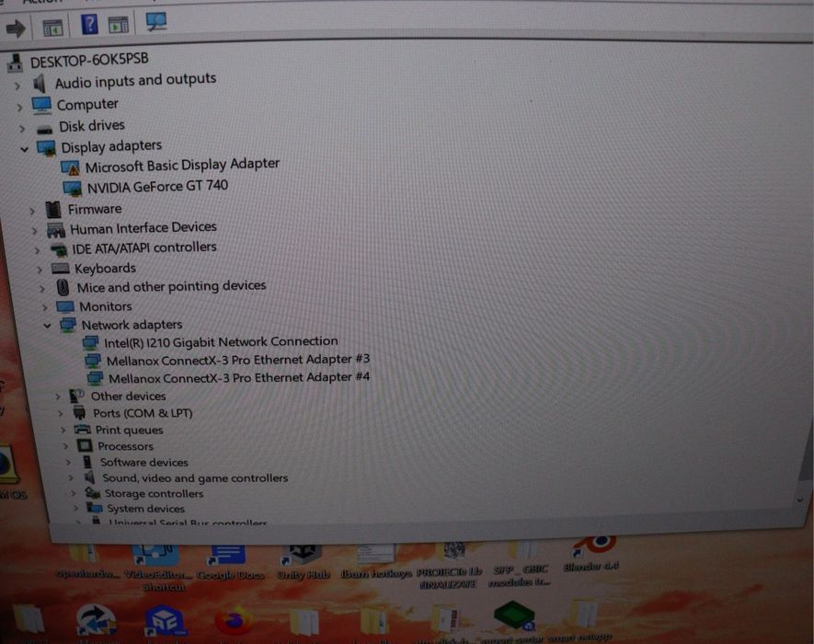Open the Unity Hub desktop shortcut
The height and width of the screenshot is (644, 814).
pos(304,561)
